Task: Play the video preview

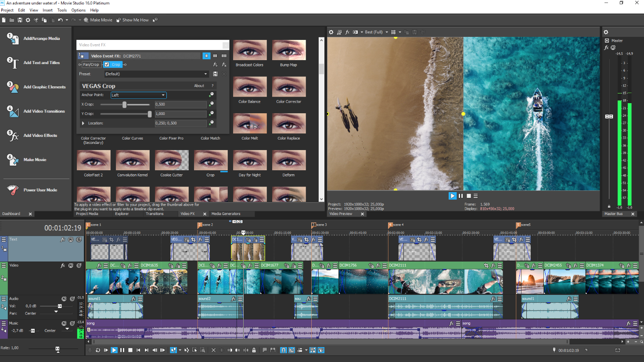Action: coord(452,196)
